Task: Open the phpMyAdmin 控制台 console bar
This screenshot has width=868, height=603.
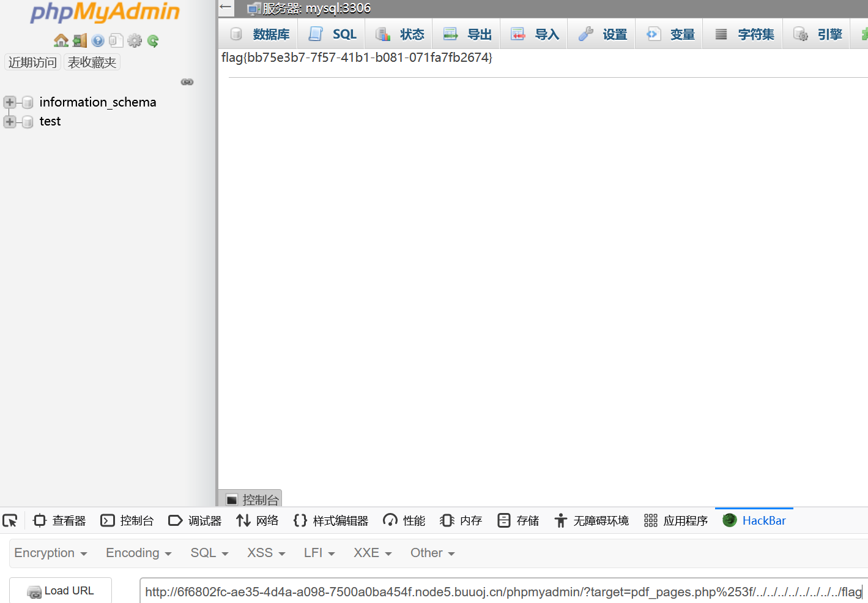Action: [x=250, y=499]
